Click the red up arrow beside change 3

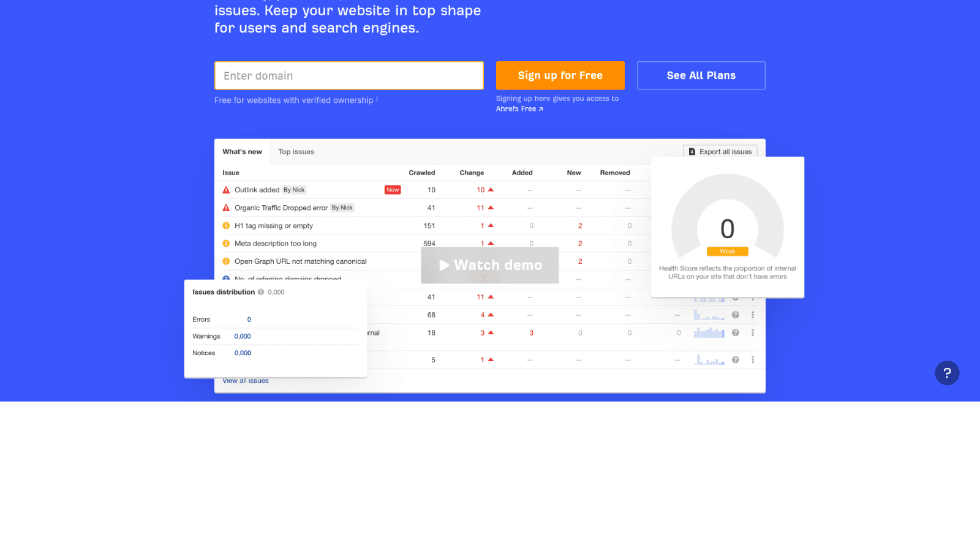point(491,332)
